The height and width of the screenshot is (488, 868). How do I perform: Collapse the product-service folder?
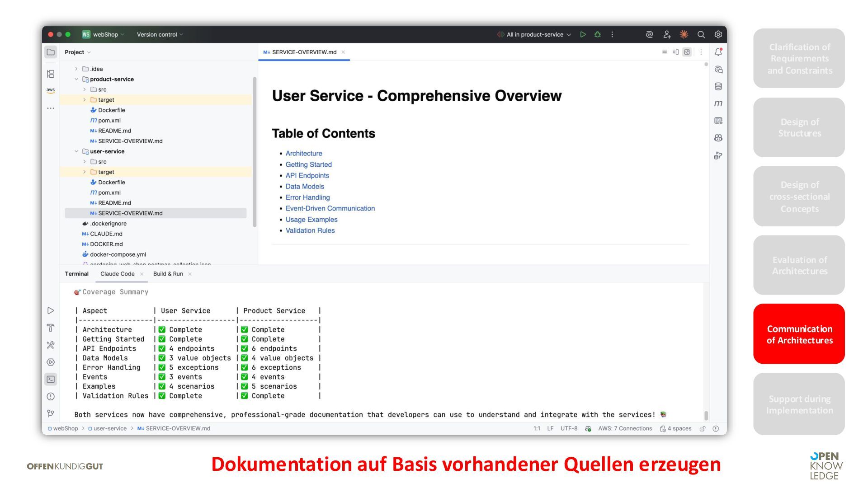coord(76,79)
